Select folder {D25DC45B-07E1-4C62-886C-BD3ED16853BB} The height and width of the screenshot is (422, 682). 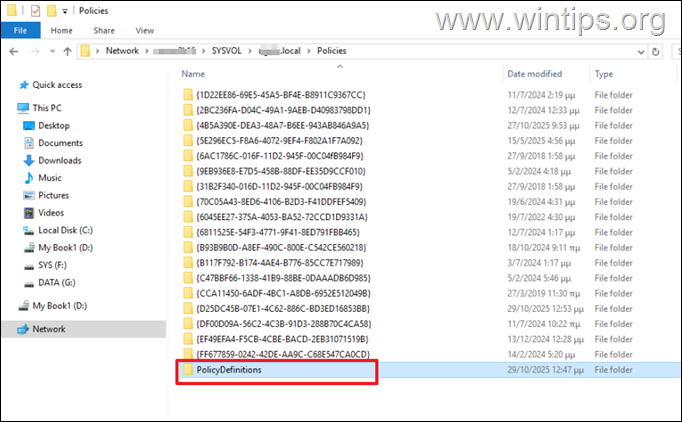(x=283, y=308)
